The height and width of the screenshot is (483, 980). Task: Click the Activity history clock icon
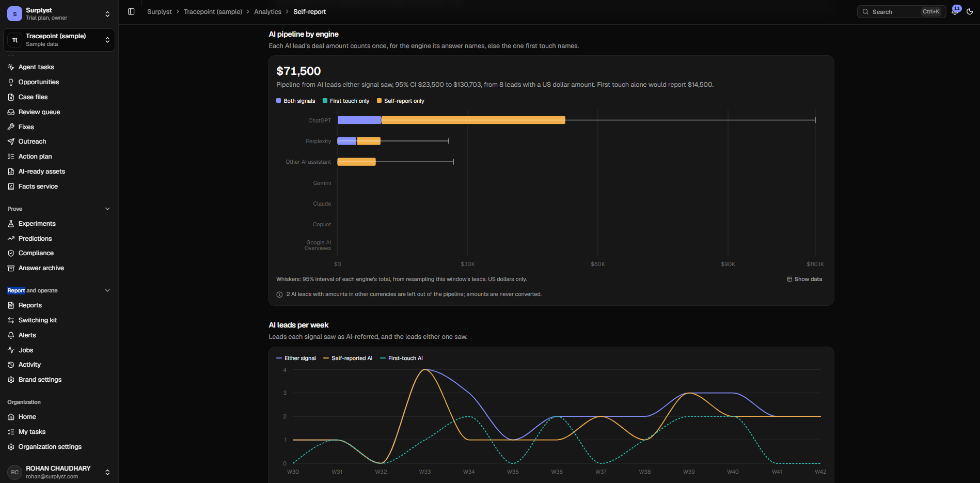[11, 365]
